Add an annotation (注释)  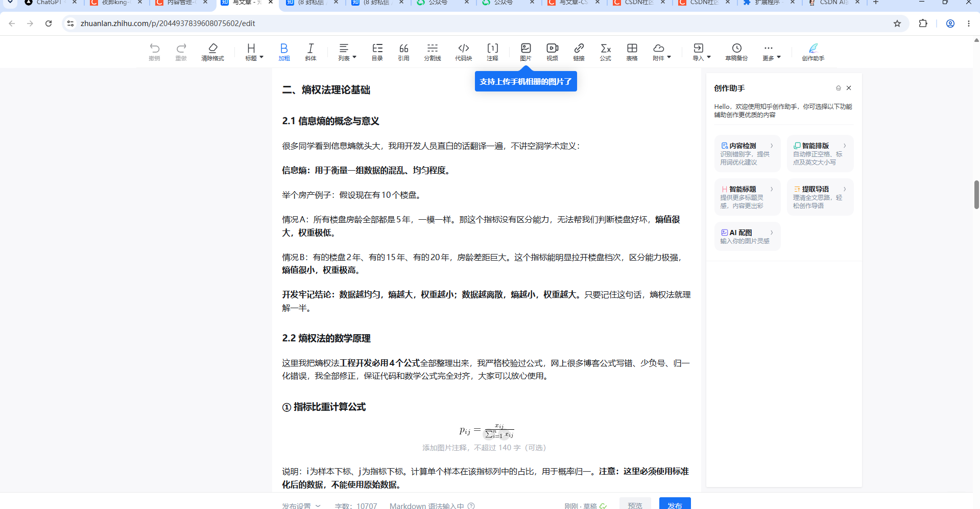click(x=493, y=52)
